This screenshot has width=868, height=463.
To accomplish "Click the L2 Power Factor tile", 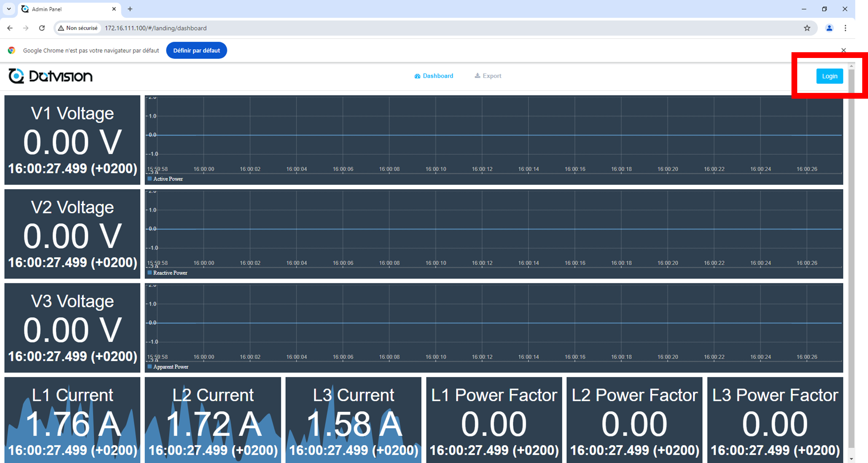I will (634, 420).
